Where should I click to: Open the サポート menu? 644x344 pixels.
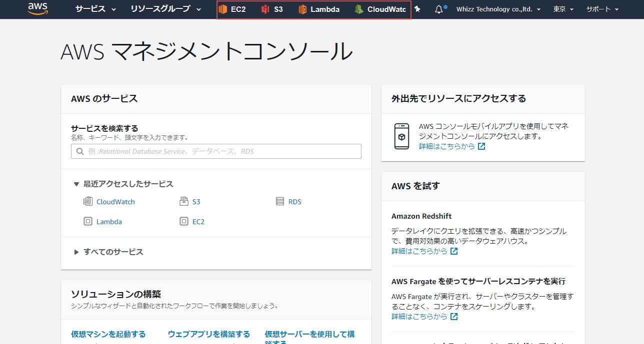click(x=601, y=8)
